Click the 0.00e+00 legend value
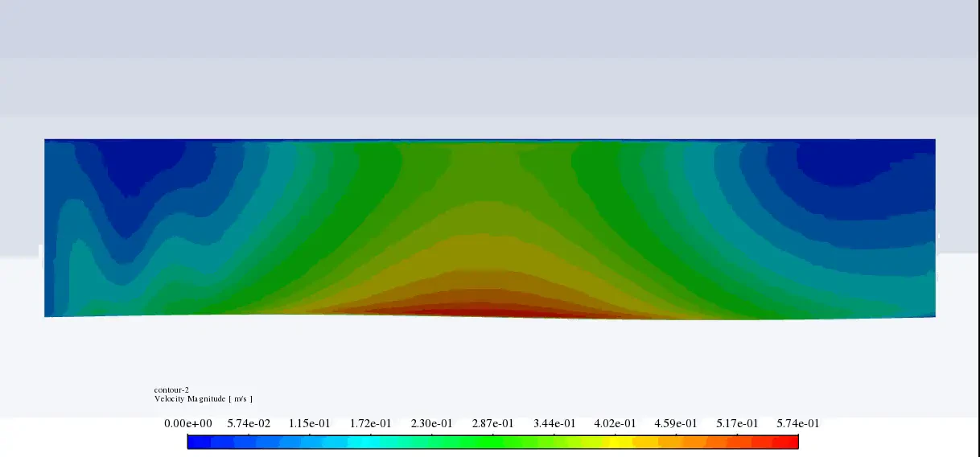980x457 pixels. (188, 423)
